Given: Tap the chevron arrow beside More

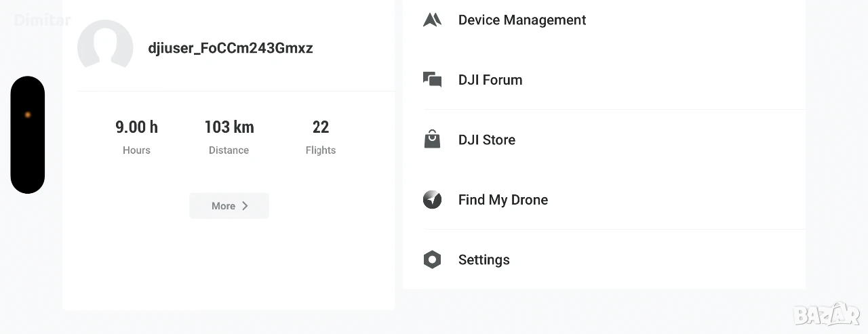Looking at the screenshot, I should pyautogui.click(x=245, y=206).
